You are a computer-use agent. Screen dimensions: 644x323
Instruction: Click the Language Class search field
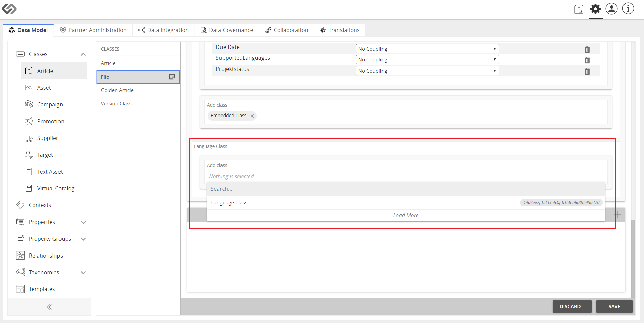[x=406, y=189]
